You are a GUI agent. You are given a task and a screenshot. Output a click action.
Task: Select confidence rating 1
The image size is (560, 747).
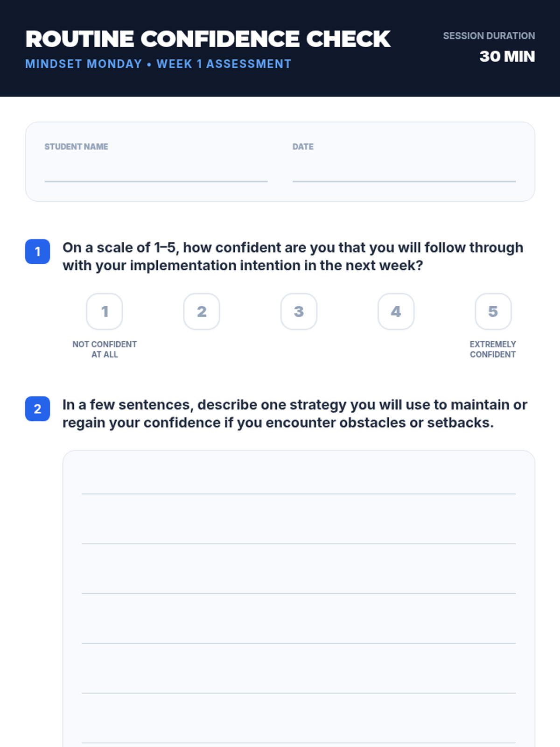[x=105, y=311]
